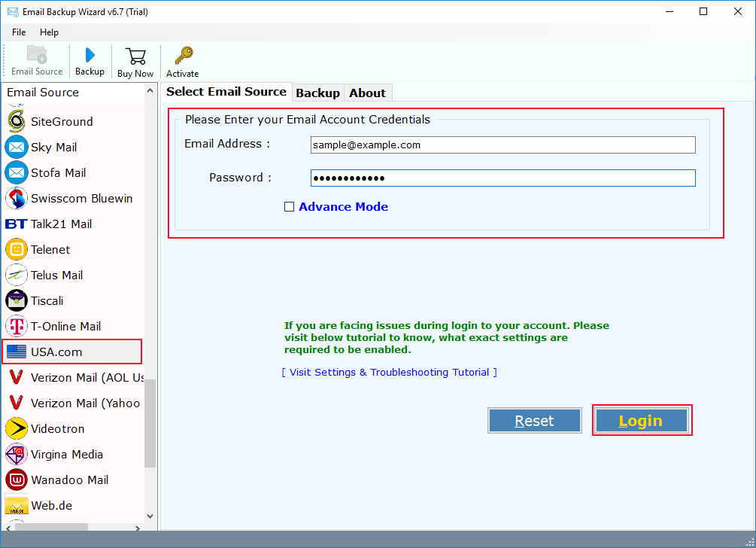Click the Email Source panel header
The height and width of the screenshot is (548, 756).
coord(73,93)
